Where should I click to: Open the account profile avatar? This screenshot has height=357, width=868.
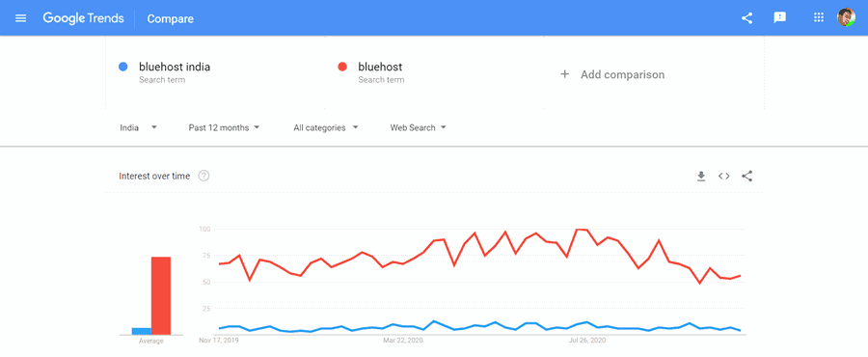point(846,17)
